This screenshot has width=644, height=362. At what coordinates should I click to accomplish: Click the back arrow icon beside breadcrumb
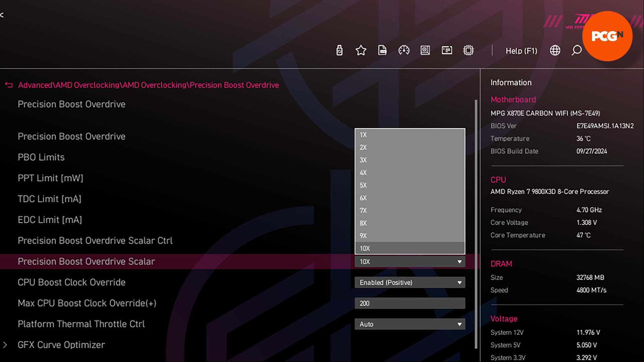[x=9, y=85]
